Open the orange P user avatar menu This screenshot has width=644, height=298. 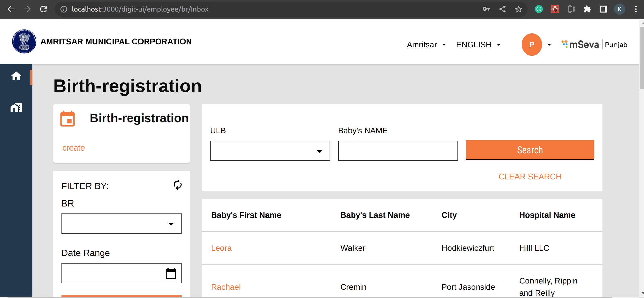(531, 45)
